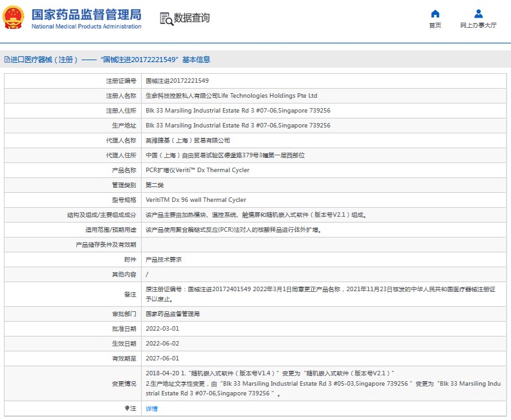Click the 变更情况 change history text

coord(323,383)
